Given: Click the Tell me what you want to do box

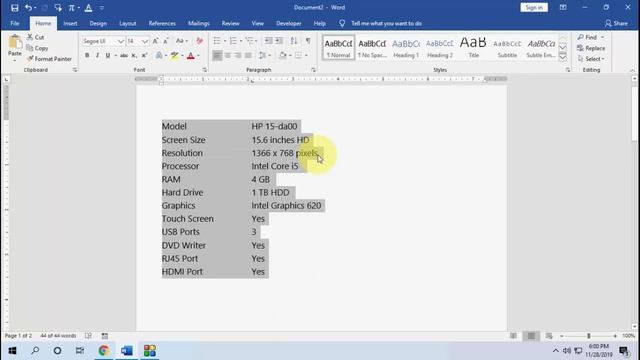Looking at the screenshot, I should click(x=386, y=23).
